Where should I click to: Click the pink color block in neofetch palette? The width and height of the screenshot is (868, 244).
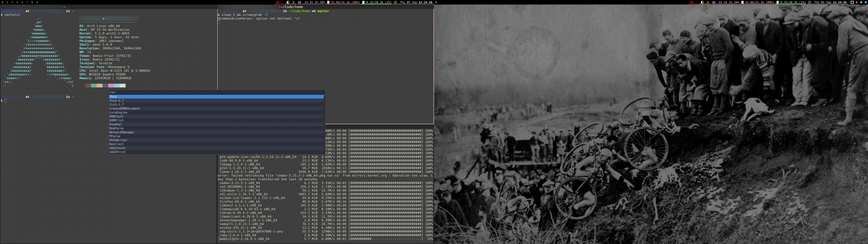[111, 86]
